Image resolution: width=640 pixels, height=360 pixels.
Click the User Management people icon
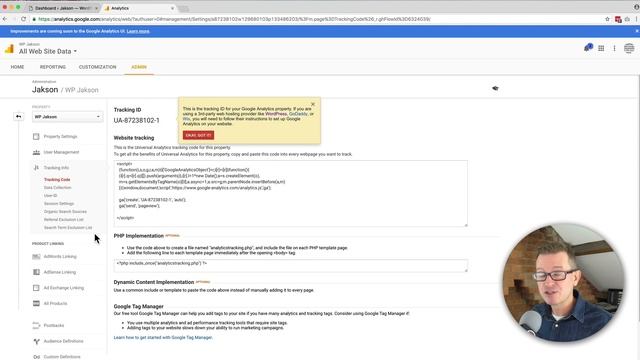point(36,152)
